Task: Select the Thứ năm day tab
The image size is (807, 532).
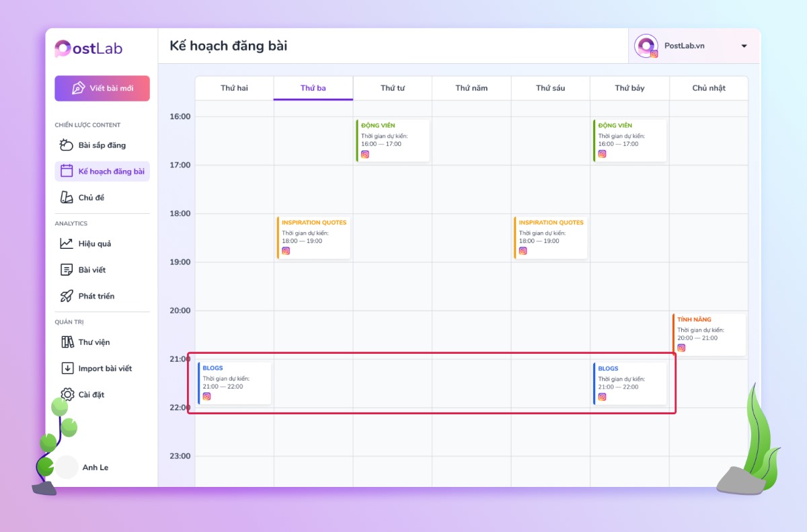Action: 471,88
